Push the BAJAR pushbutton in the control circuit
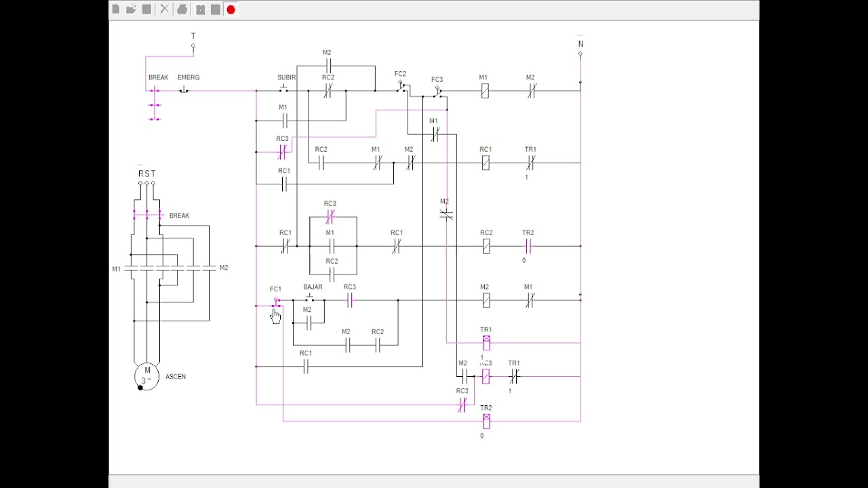Viewport: 868px width, 488px height. [311, 298]
